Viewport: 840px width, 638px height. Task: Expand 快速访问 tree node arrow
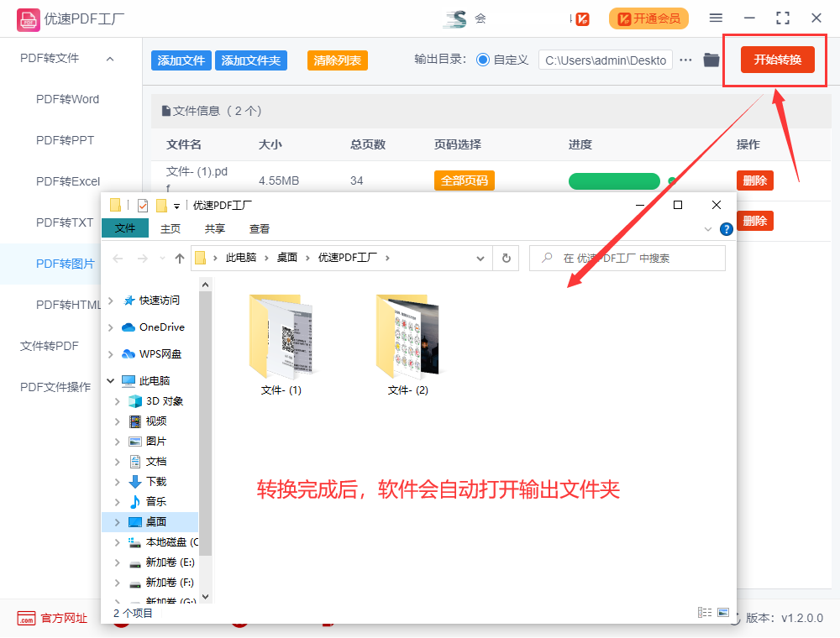pyautogui.click(x=111, y=301)
